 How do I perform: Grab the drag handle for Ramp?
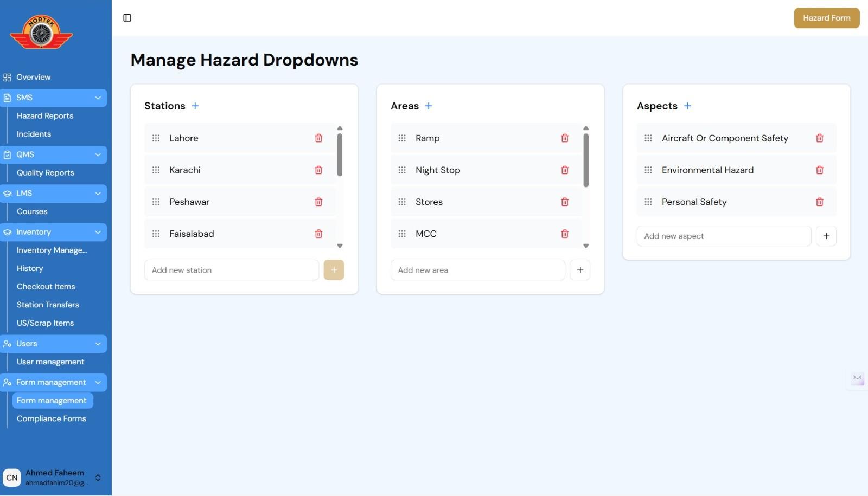point(402,138)
